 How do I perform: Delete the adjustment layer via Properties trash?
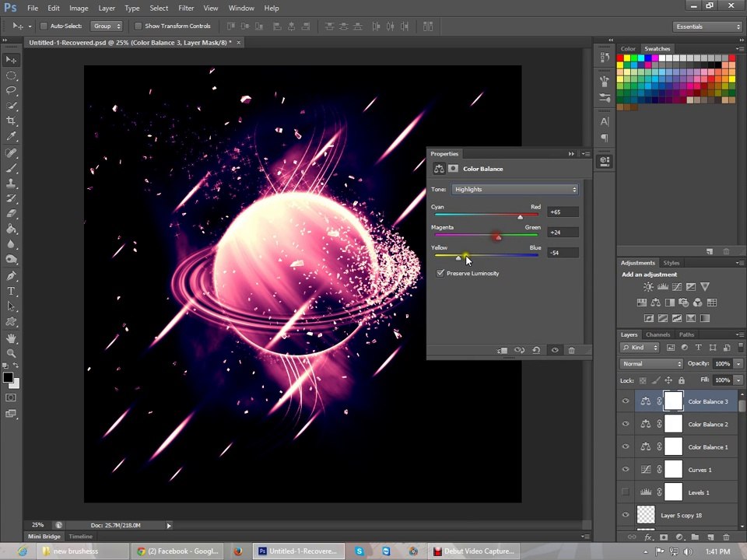pos(571,350)
